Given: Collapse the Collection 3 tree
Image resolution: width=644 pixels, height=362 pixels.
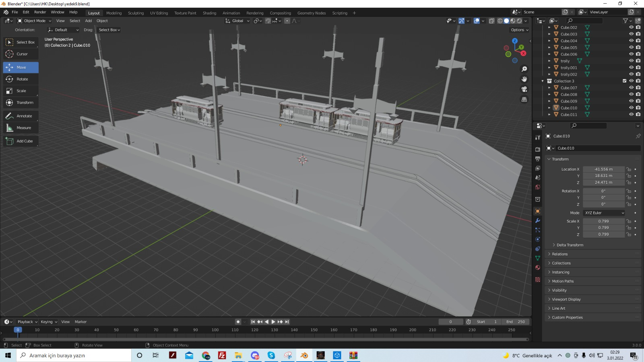Looking at the screenshot, I should pos(543,81).
